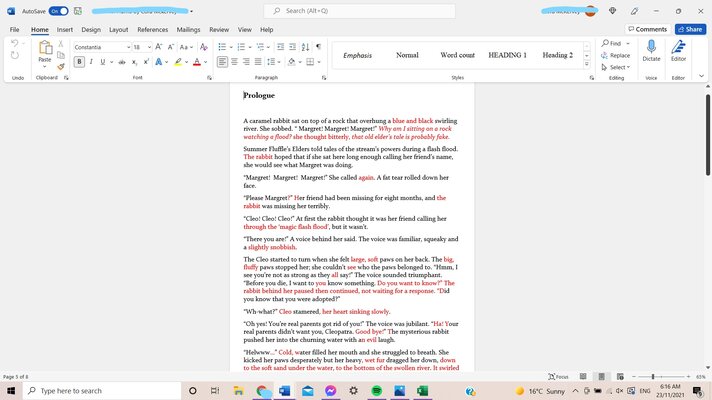Align text left

(x=222, y=62)
